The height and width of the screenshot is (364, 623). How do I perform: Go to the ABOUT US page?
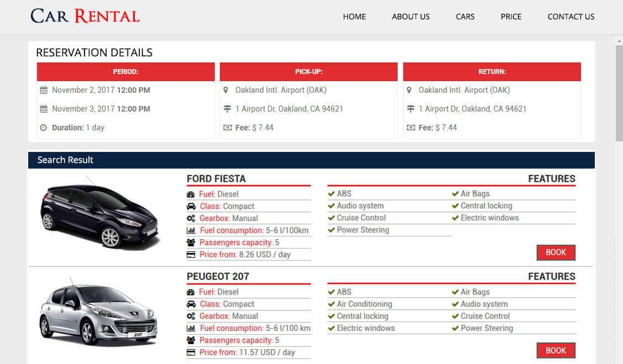pos(410,17)
